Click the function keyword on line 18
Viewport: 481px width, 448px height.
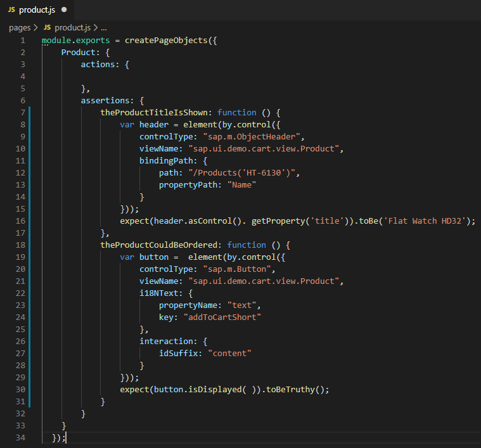pyautogui.click(x=247, y=245)
